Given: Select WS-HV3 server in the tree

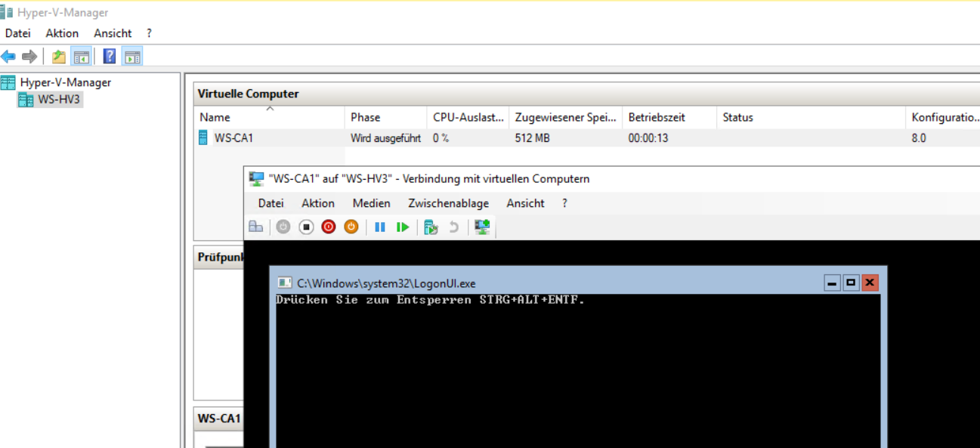Looking at the screenshot, I should tap(59, 99).
